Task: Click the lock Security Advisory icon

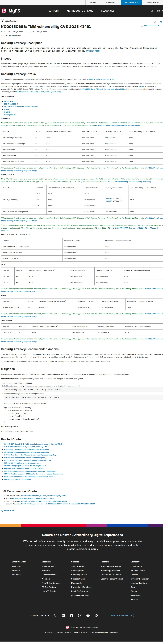Action: pyautogui.click(x=2, y=21)
